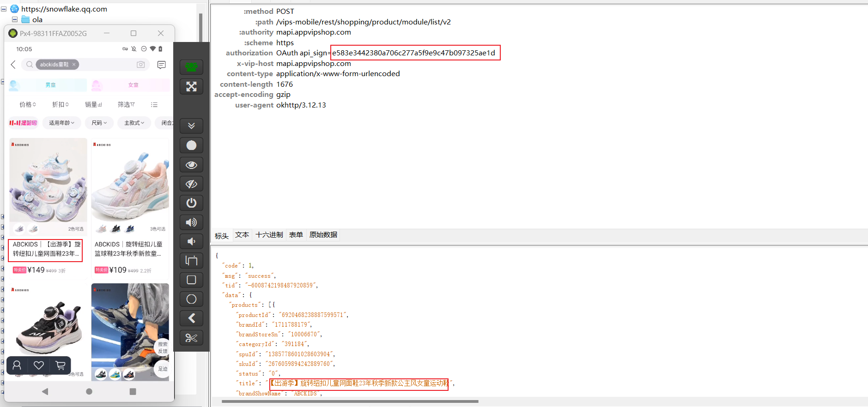Click the rotate device icon in the toolbar
The height and width of the screenshot is (407, 868).
pyautogui.click(x=191, y=261)
